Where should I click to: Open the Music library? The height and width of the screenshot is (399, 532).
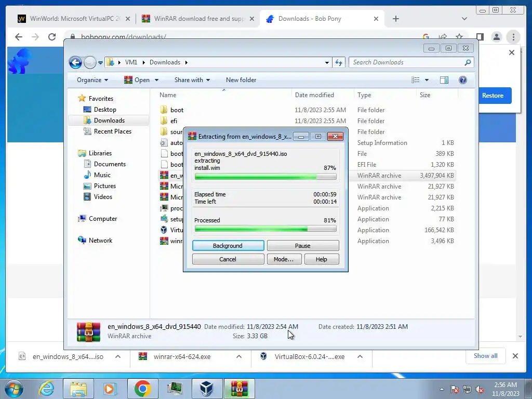tap(102, 175)
